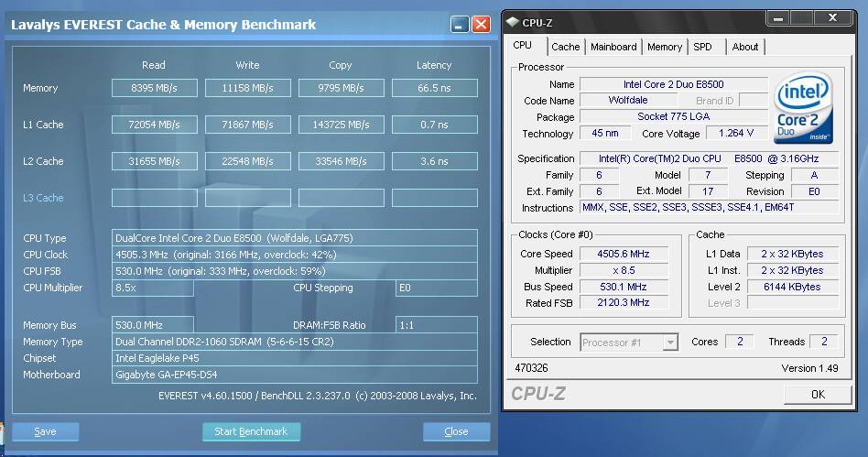Click the Memory Read value 8395 MB/s

155,88
